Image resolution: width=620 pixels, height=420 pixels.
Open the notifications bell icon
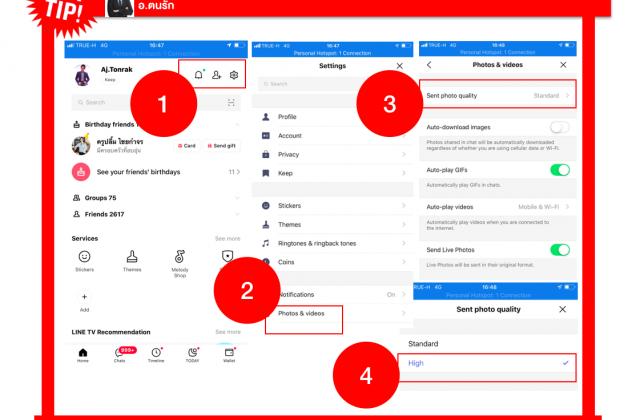coord(199,75)
